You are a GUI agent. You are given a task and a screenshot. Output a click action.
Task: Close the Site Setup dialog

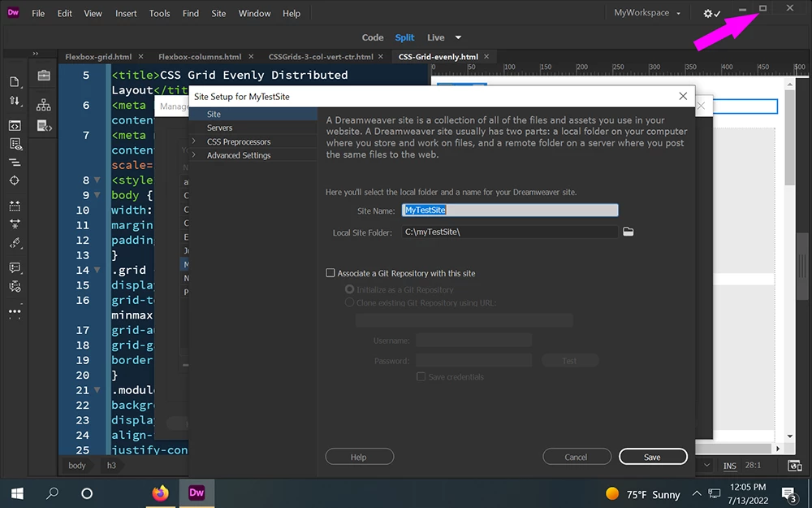[x=683, y=96]
